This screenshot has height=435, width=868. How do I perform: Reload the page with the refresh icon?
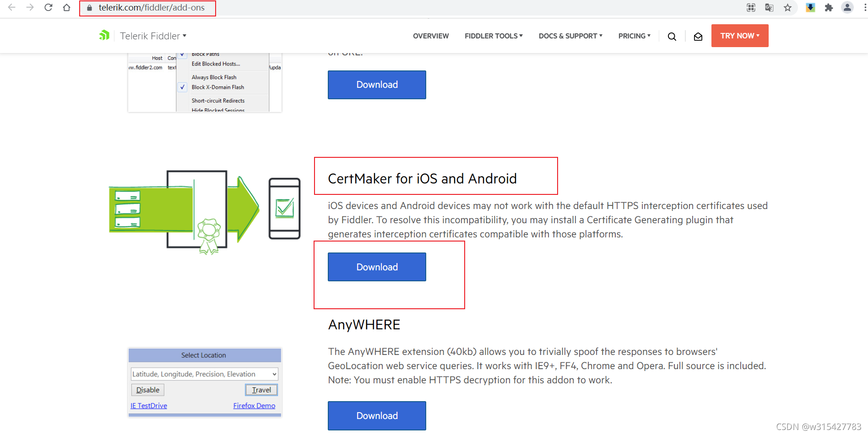49,7
